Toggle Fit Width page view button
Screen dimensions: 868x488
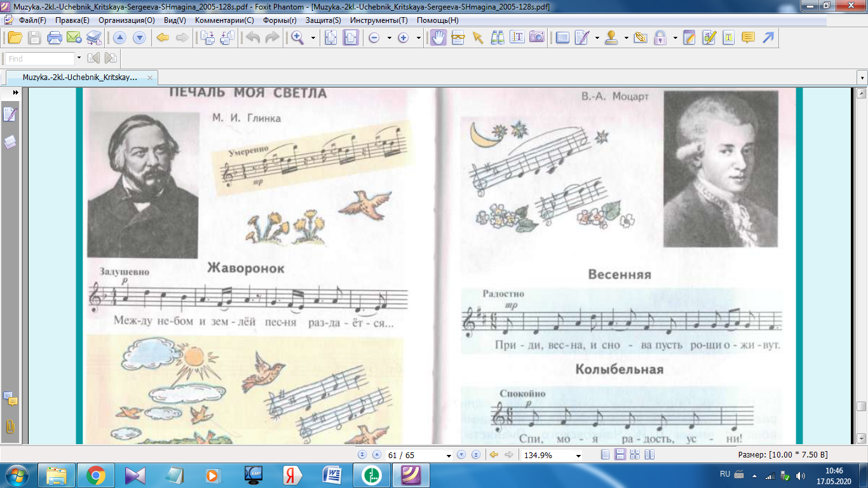[x=351, y=37]
